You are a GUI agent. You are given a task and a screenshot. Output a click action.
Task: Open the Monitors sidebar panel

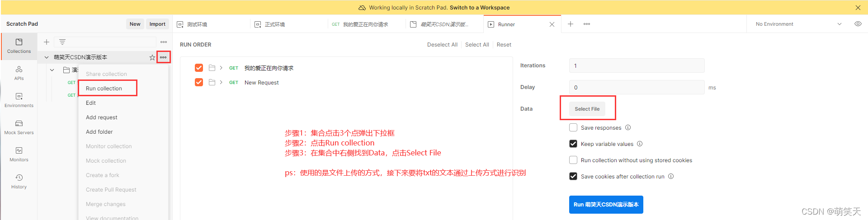[x=19, y=154]
